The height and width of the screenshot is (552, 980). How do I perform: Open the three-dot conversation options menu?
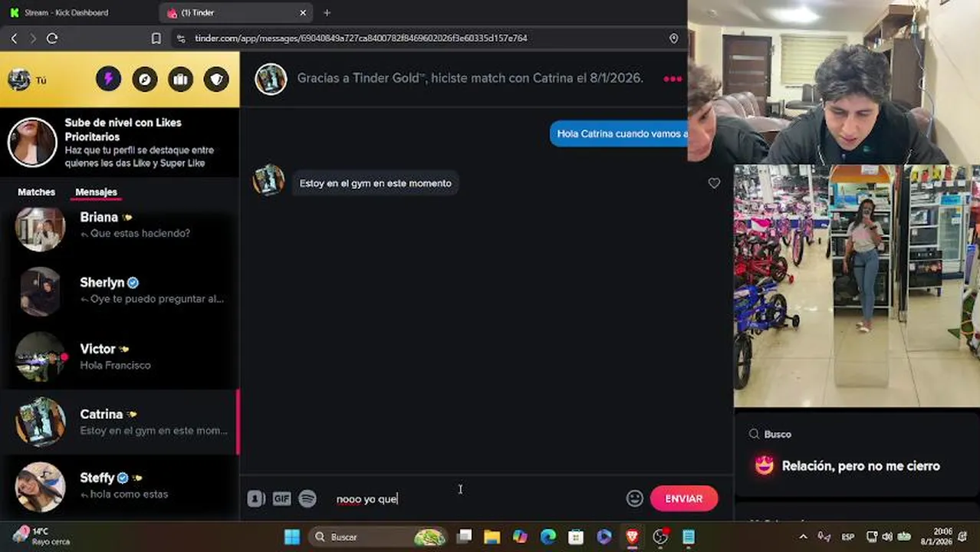click(673, 79)
